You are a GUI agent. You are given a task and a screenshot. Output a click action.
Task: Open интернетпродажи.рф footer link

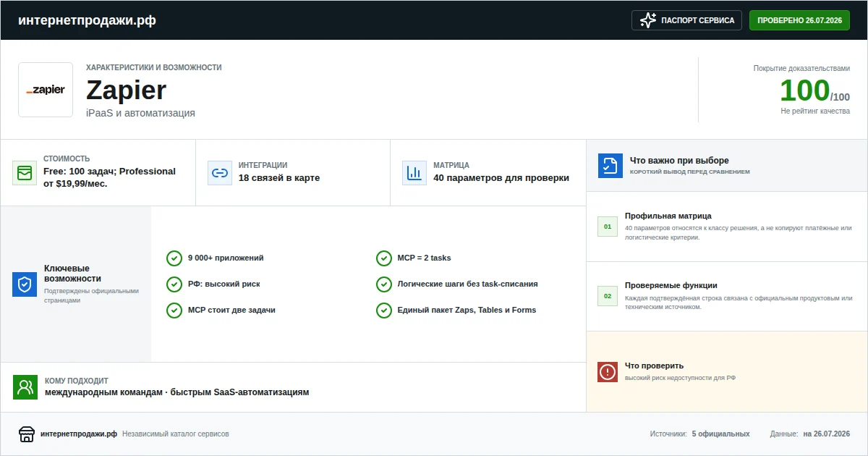(x=79, y=434)
